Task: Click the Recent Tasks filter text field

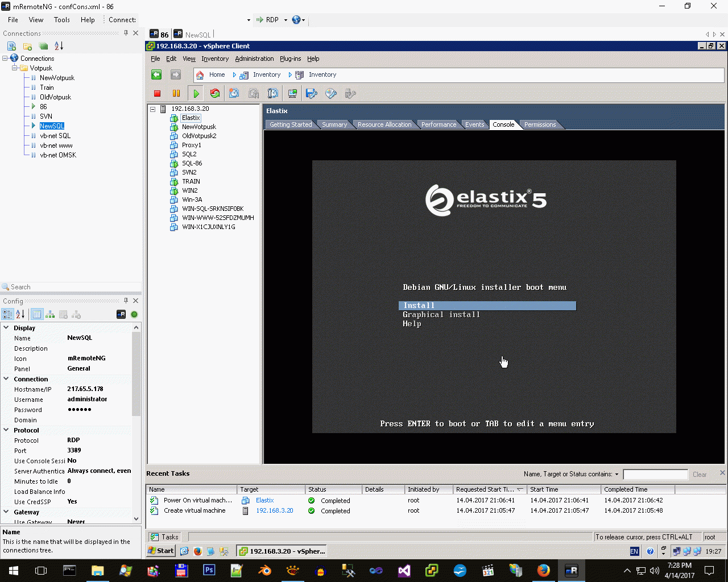Action: (x=655, y=475)
